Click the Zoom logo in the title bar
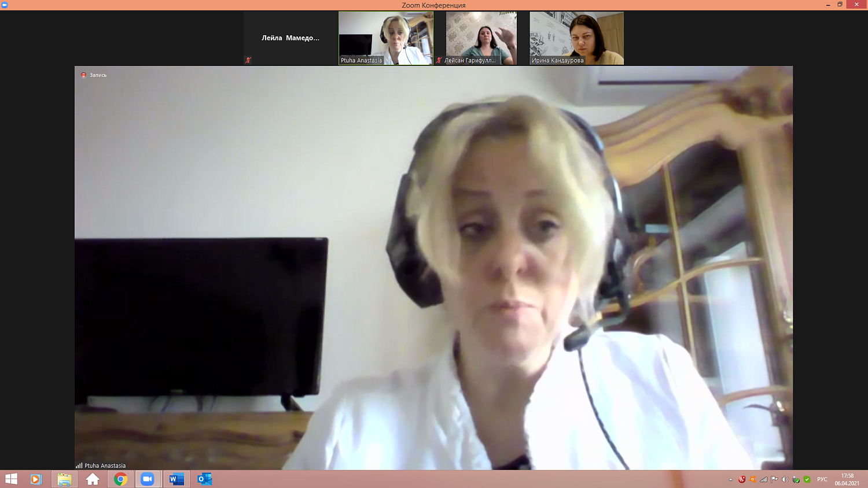Viewport: 868px width, 488px height. [5, 5]
